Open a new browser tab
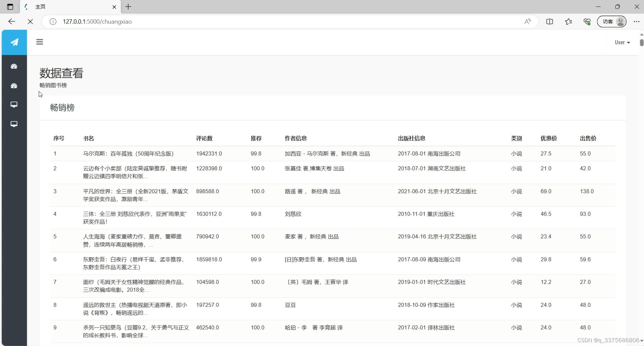This screenshot has width=644, height=346. [128, 7]
